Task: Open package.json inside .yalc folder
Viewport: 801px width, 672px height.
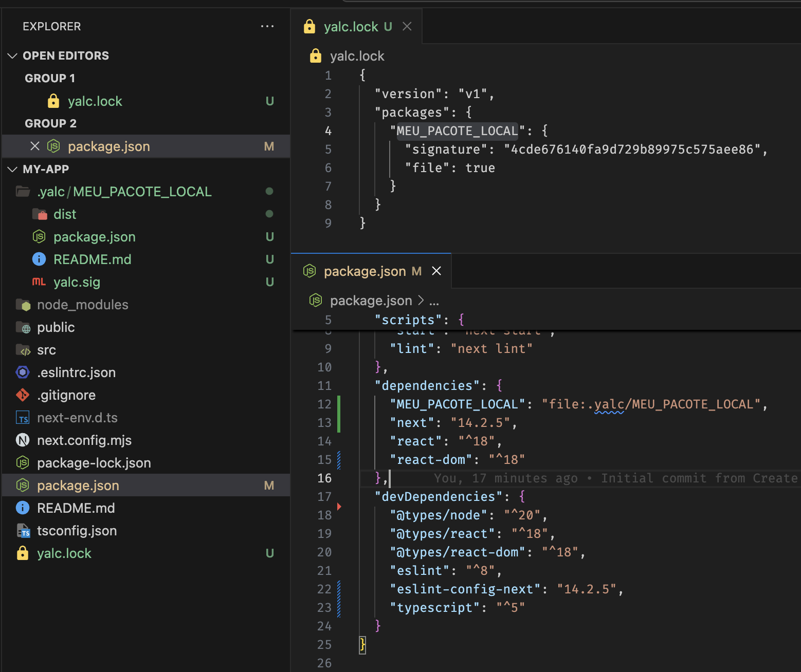Action: [x=147, y=237]
